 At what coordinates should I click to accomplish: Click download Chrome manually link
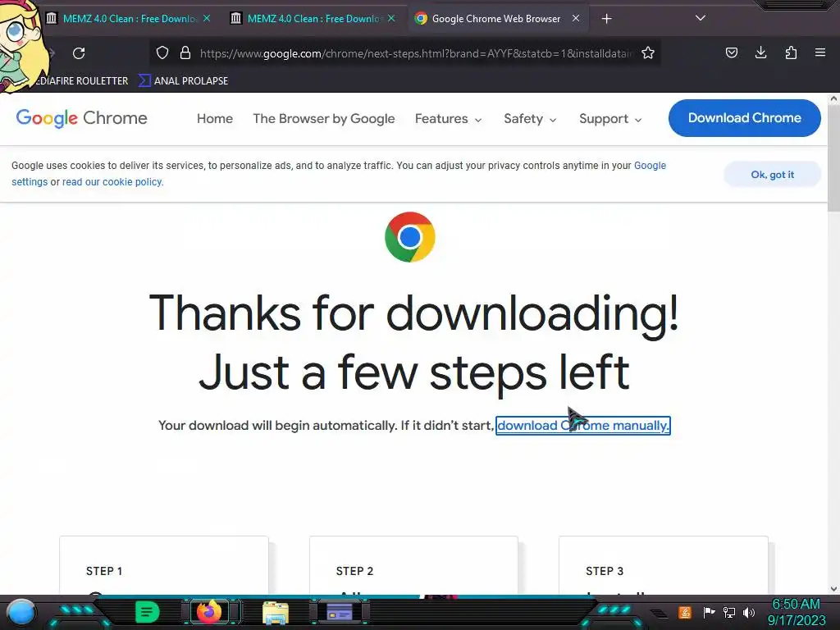pyautogui.click(x=583, y=426)
